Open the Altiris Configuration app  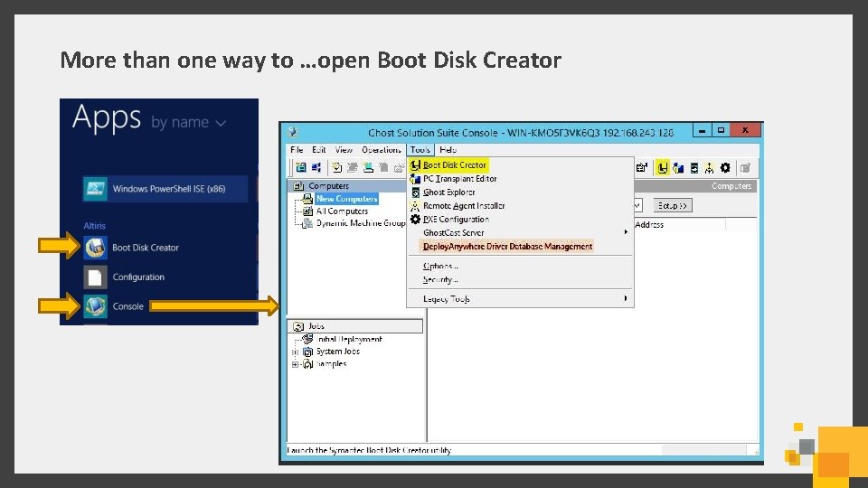(125, 277)
